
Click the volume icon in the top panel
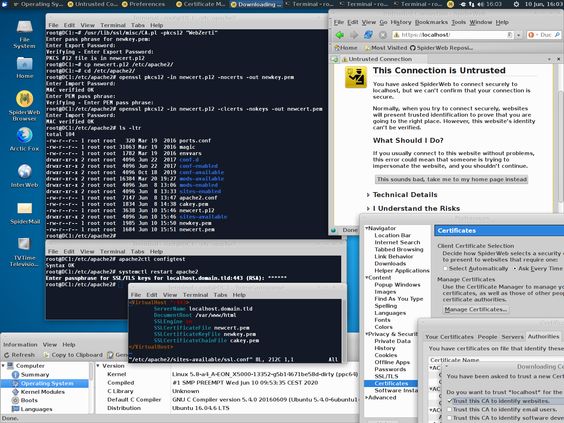click(480, 4)
